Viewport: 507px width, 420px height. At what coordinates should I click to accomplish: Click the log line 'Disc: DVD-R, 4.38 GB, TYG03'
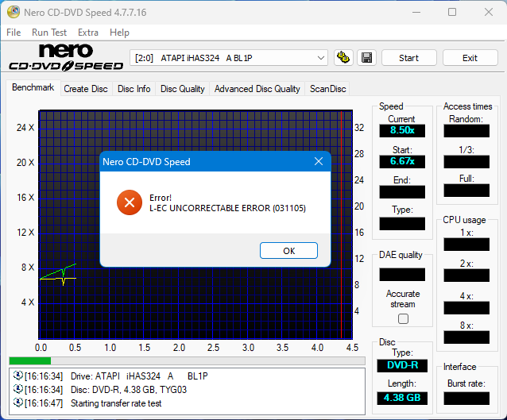pyautogui.click(x=129, y=390)
